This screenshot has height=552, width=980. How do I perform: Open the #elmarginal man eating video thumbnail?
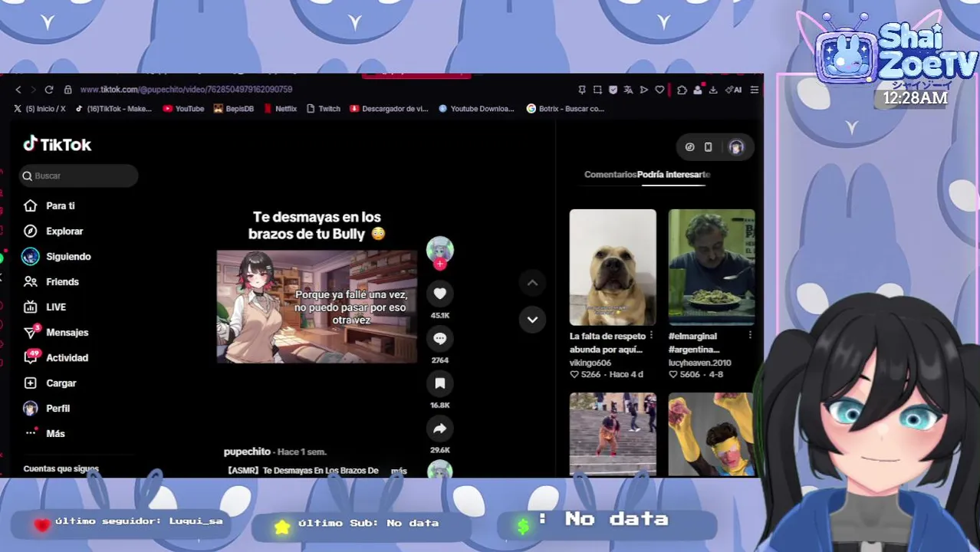click(712, 268)
